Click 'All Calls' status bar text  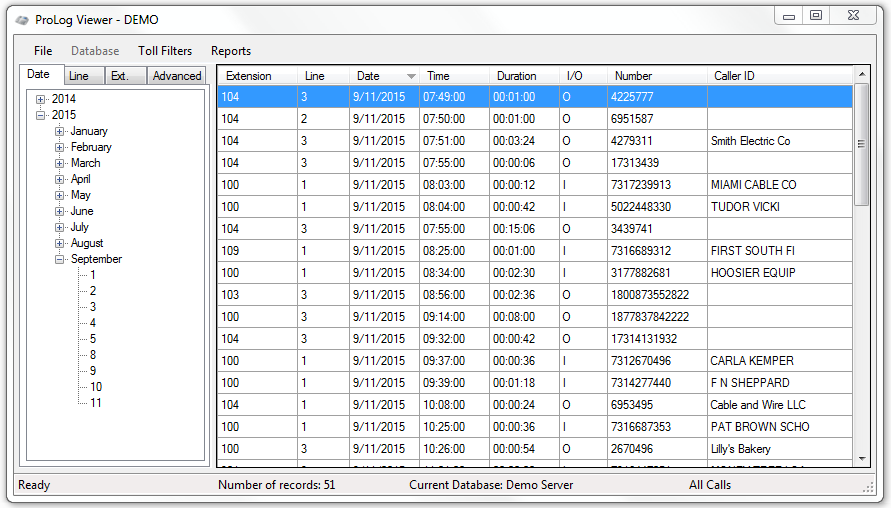point(710,485)
